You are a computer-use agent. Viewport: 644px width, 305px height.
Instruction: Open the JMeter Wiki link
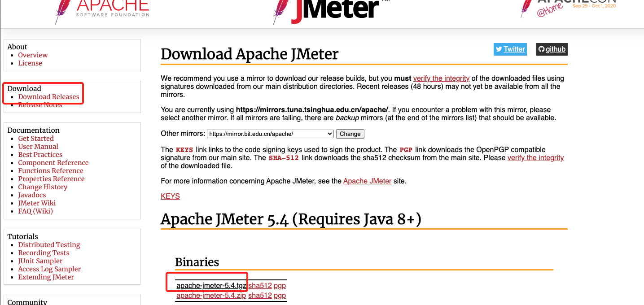(37, 203)
